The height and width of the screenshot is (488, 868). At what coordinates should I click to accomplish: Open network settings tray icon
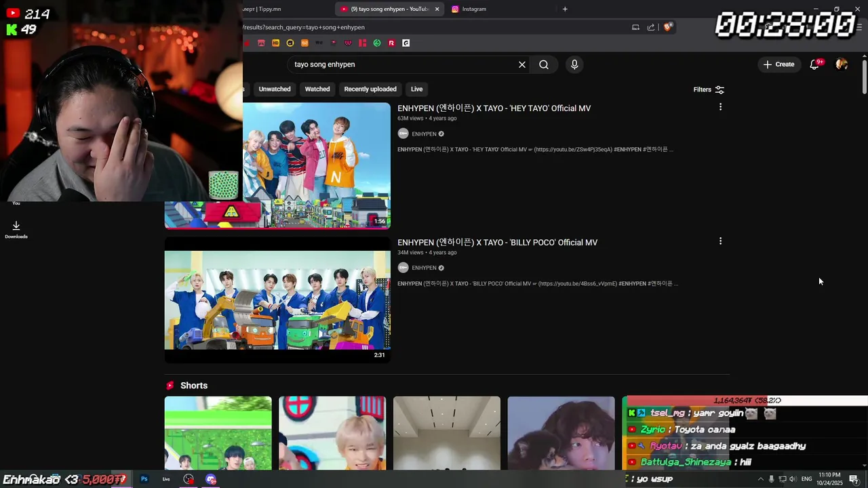(x=782, y=479)
